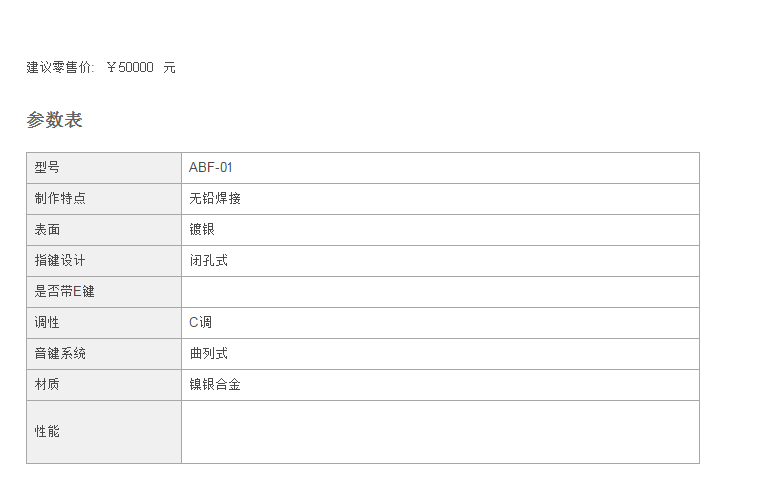Select the 镍银合金 material value
This screenshot has width=760, height=502.
[215, 385]
